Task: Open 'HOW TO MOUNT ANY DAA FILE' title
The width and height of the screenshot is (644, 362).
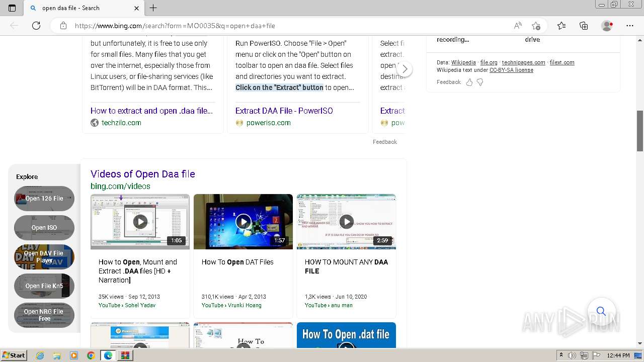Action: [x=346, y=266]
